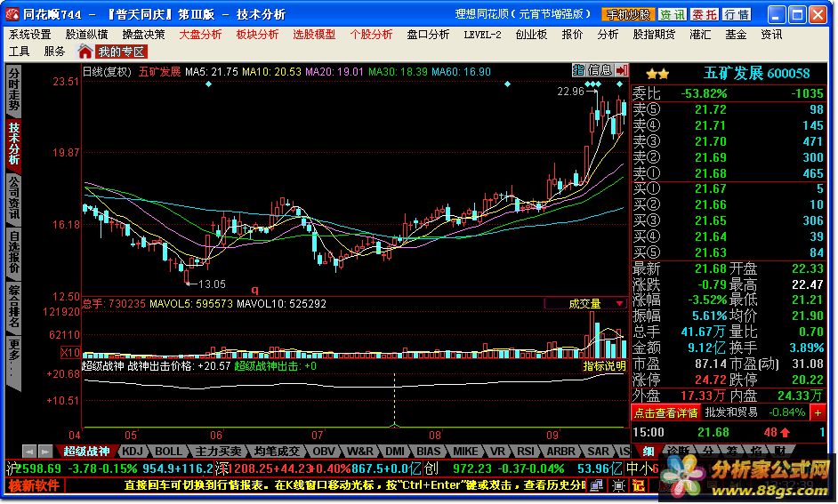Select the 技术分析 side tab
838x504 pixels.
click(x=13, y=144)
